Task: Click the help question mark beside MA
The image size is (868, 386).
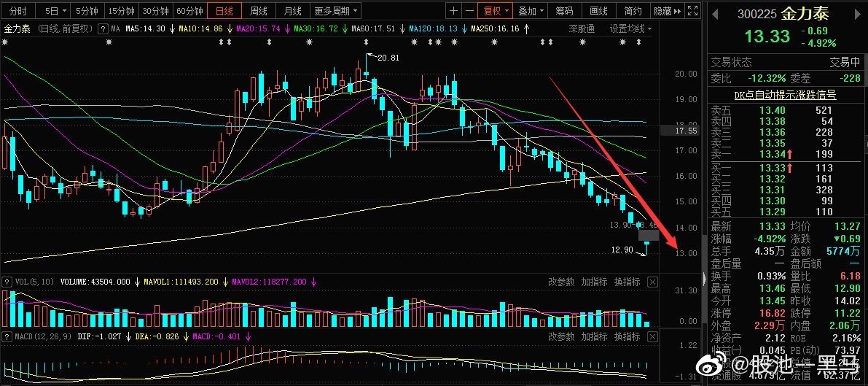Action: [x=103, y=28]
